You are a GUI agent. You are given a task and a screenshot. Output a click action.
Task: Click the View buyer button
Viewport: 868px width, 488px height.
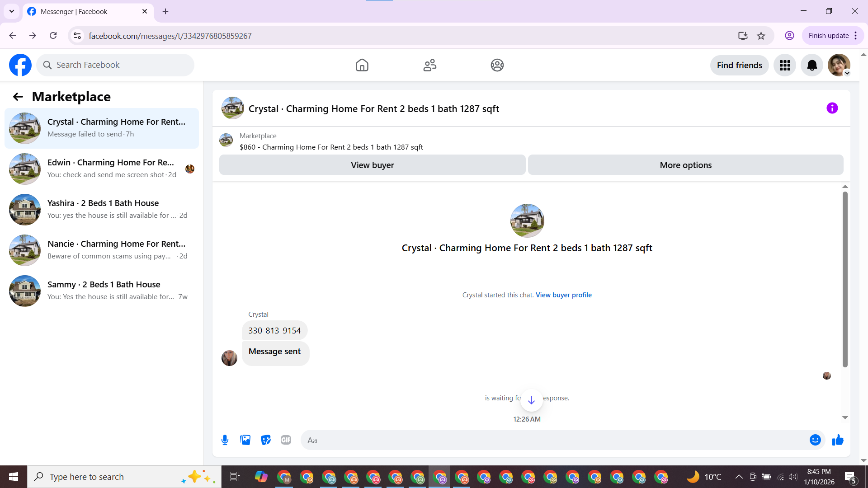pyautogui.click(x=372, y=165)
